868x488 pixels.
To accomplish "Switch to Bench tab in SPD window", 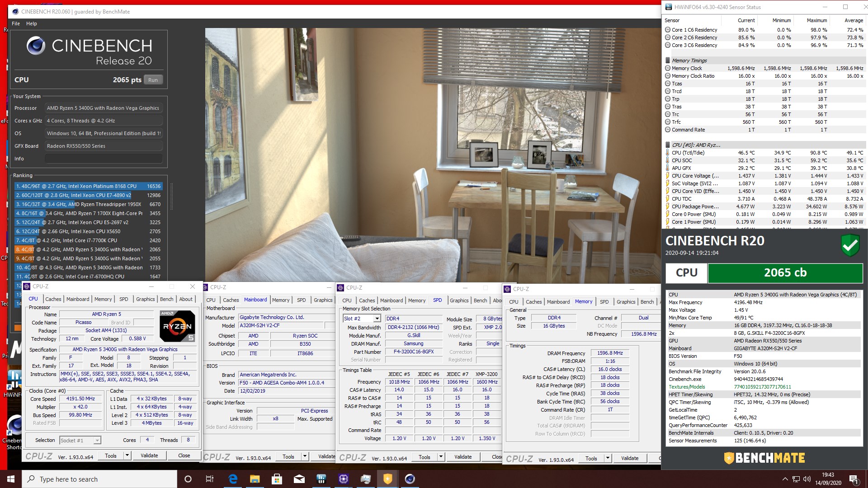I will point(481,300).
